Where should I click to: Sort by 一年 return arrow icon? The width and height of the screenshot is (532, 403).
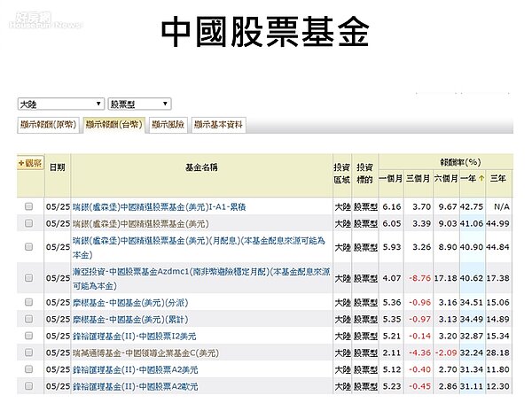(481, 178)
